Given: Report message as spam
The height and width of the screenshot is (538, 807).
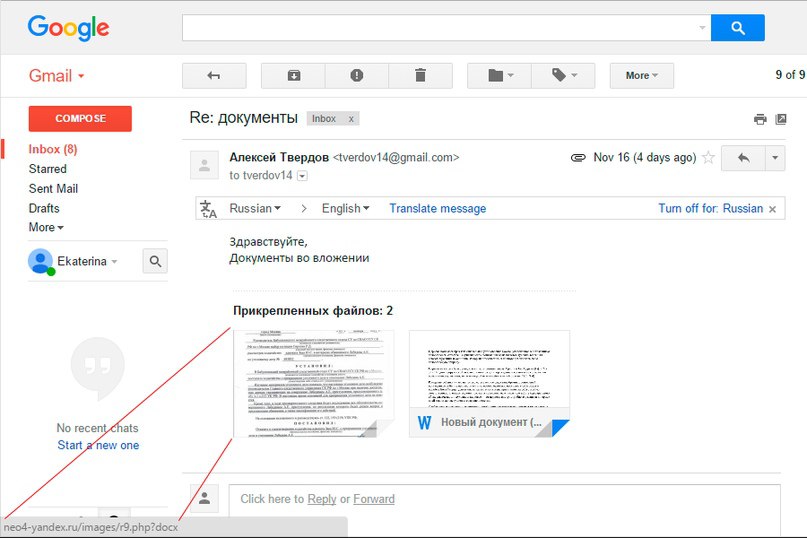Looking at the screenshot, I should [x=357, y=76].
